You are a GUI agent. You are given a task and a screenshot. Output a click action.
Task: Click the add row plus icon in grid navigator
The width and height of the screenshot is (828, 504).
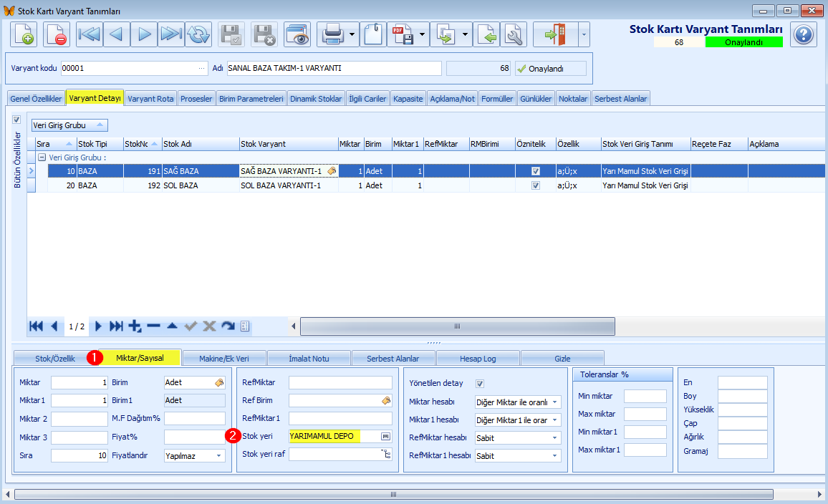coord(135,326)
